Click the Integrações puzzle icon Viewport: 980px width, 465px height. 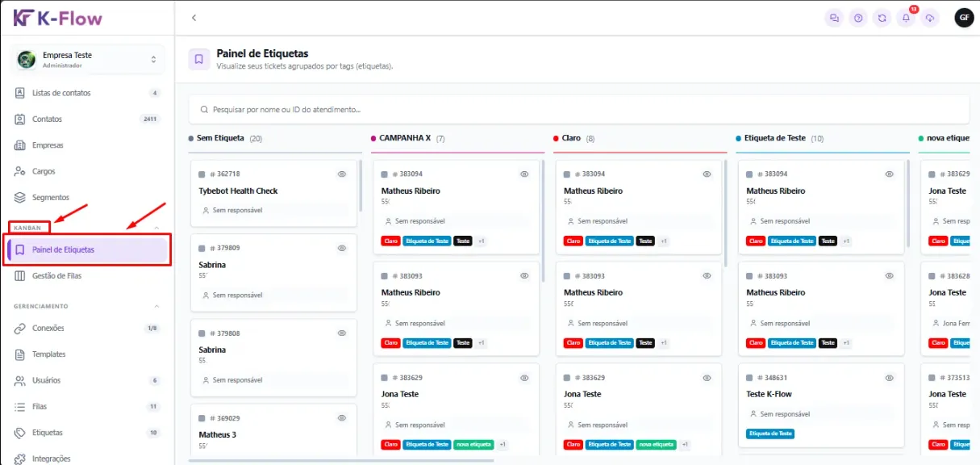click(x=20, y=459)
